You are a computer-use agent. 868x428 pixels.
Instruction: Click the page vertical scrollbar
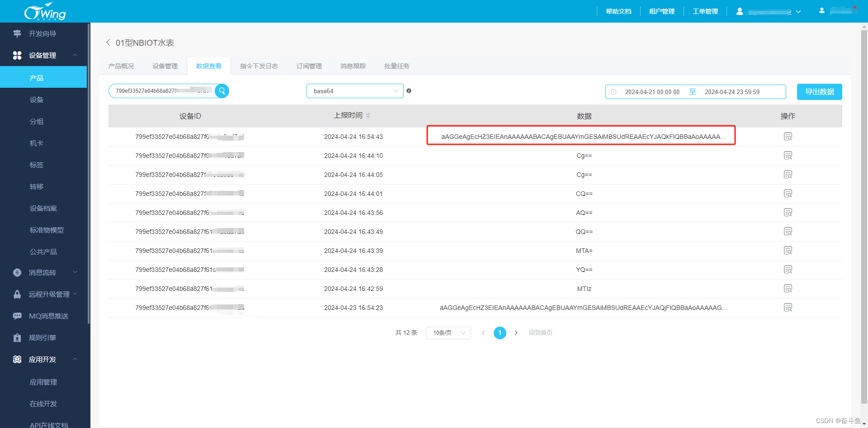click(x=864, y=217)
